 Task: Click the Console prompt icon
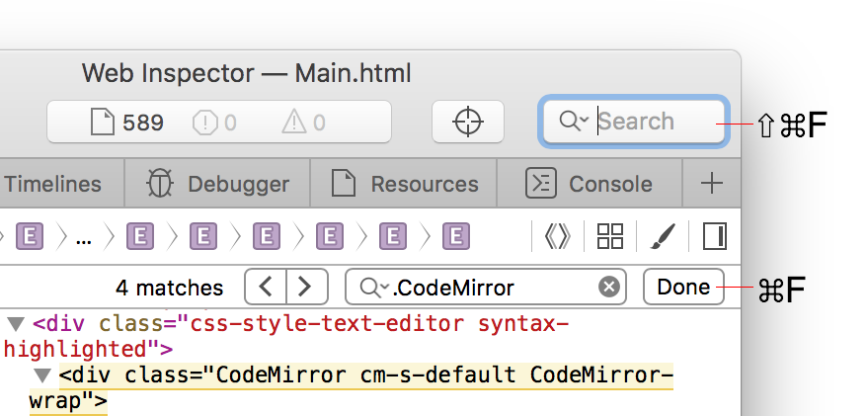(540, 184)
